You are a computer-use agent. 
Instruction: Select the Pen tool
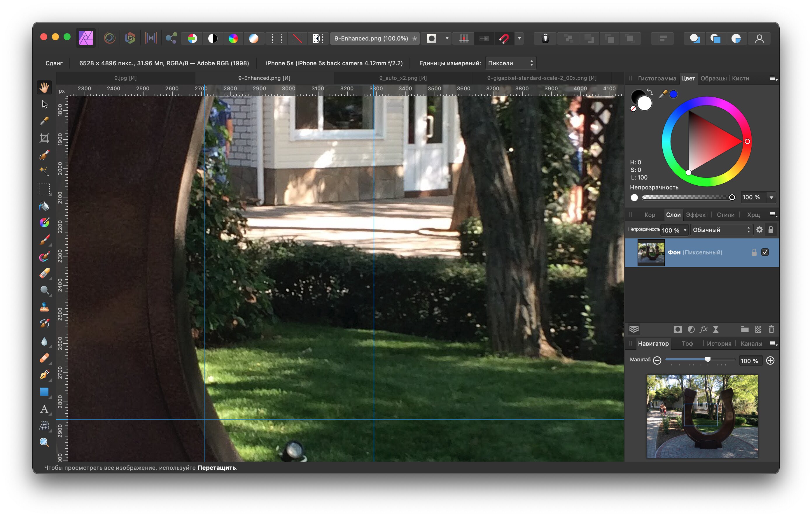pyautogui.click(x=44, y=375)
